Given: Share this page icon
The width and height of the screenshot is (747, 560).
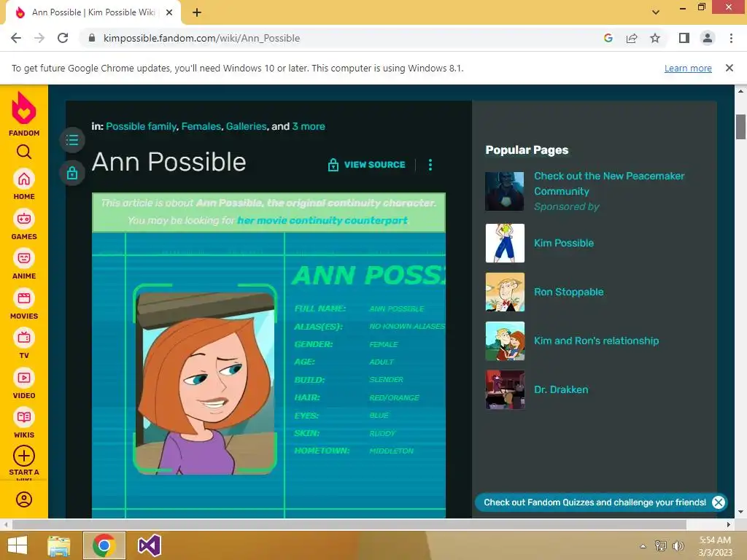Looking at the screenshot, I should [632, 38].
